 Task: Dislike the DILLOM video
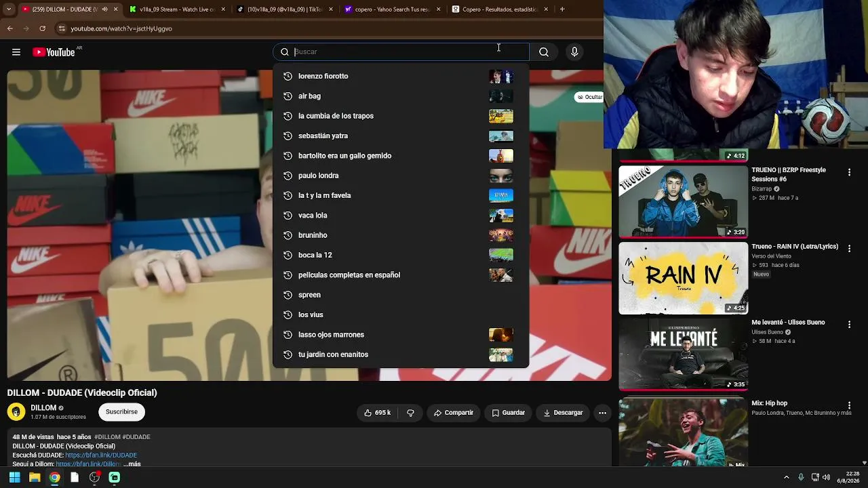410,413
